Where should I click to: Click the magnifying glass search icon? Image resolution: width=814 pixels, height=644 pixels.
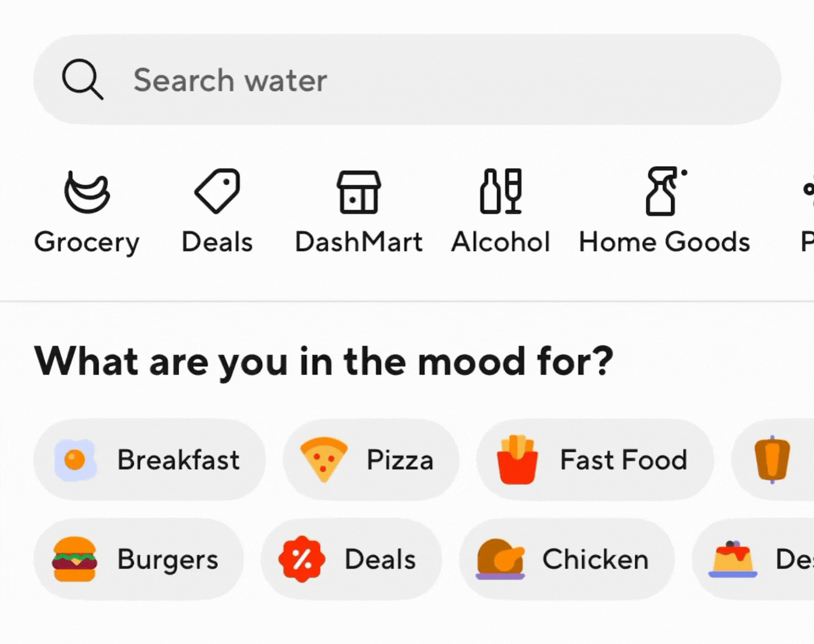click(83, 80)
